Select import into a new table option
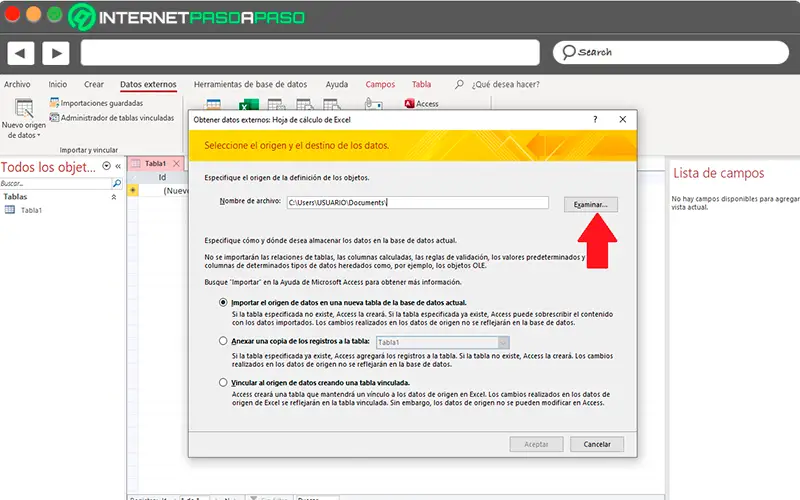This screenshot has width=800, height=500. (x=223, y=303)
